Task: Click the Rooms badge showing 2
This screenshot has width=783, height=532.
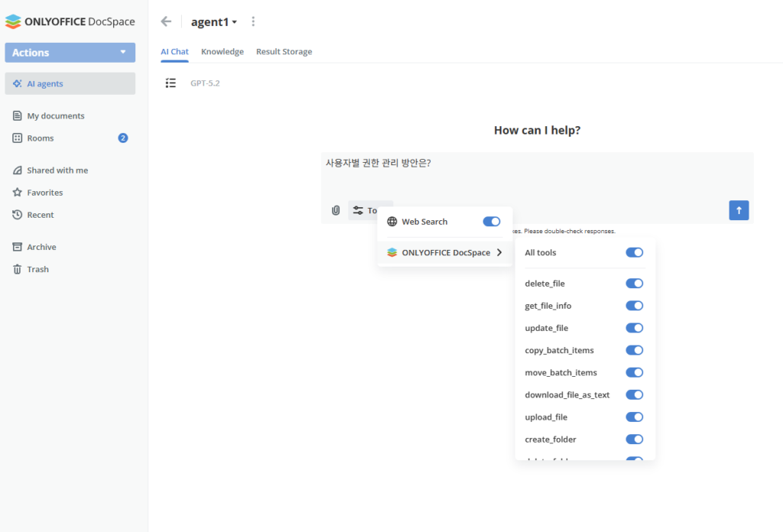Action: click(123, 138)
